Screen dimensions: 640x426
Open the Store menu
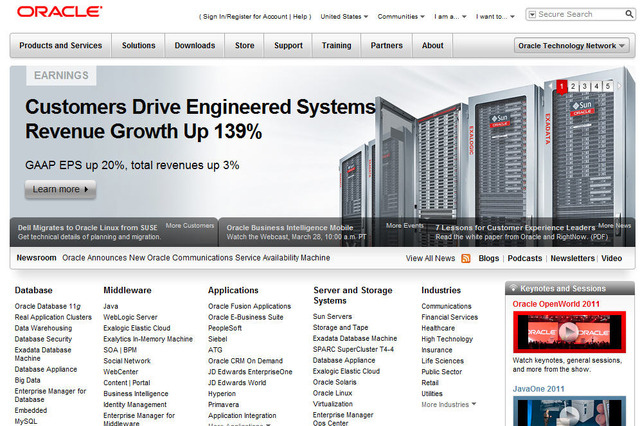tap(244, 45)
